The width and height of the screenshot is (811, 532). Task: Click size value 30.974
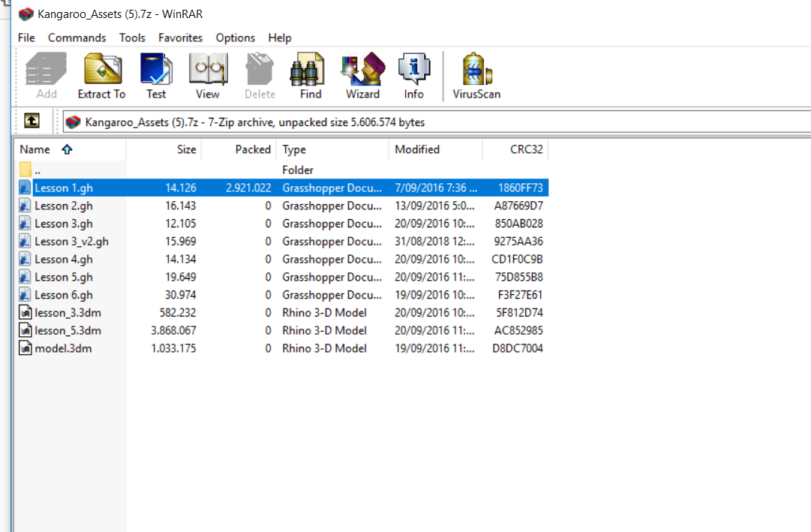pyautogui.click(x=181, y=294)
